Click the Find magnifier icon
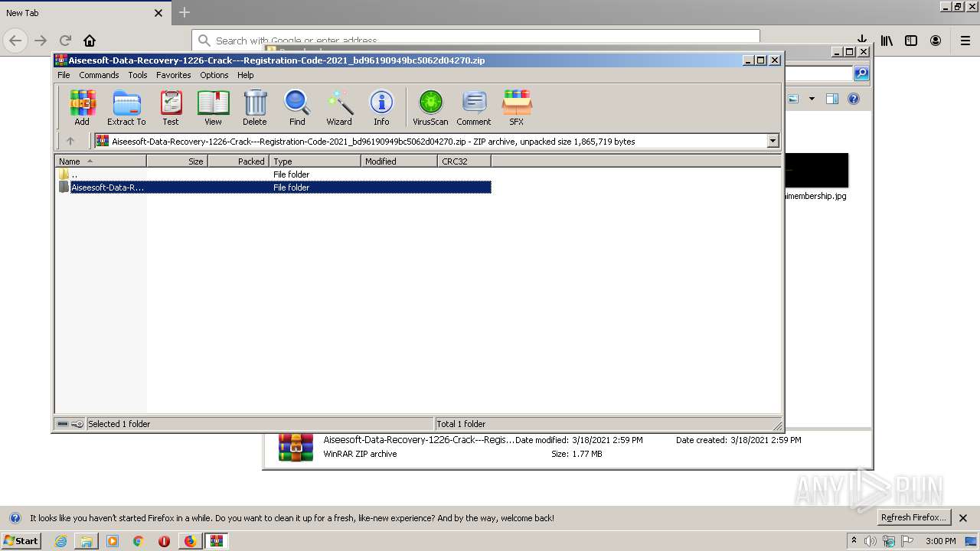980x551 pixels. click(x=297, y=108)
